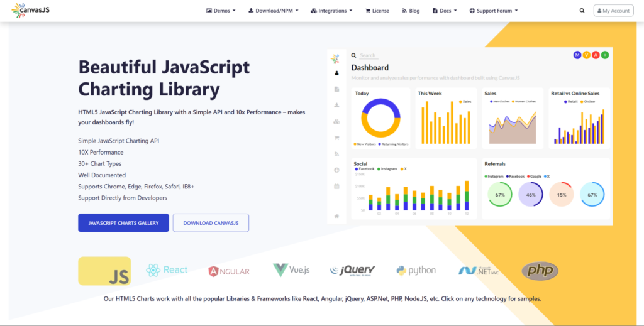Select the Angular logo
The height and width of the screenshot is (326, 644).
point(229,271)
